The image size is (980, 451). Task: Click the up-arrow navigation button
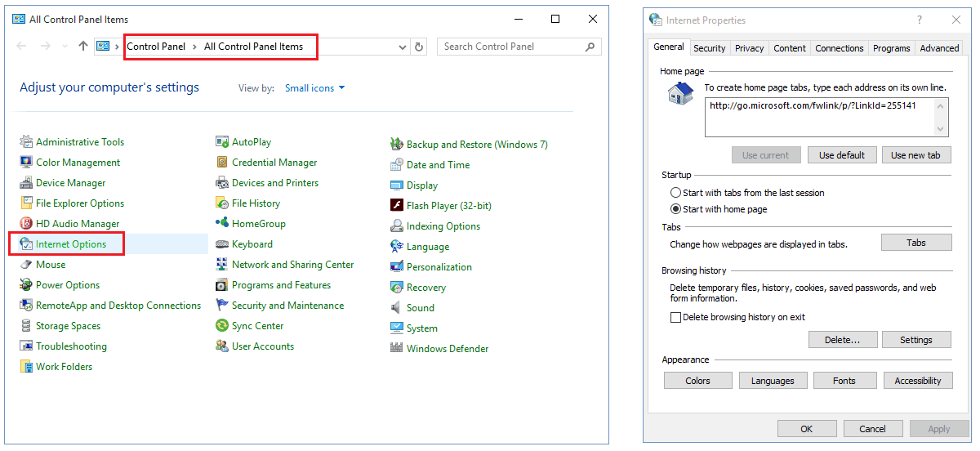coord(83,47)
